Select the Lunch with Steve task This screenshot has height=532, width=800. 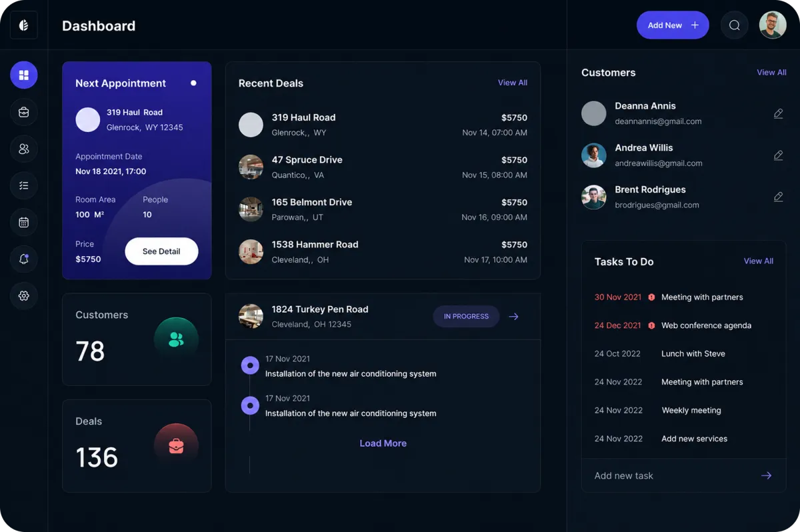693,354
